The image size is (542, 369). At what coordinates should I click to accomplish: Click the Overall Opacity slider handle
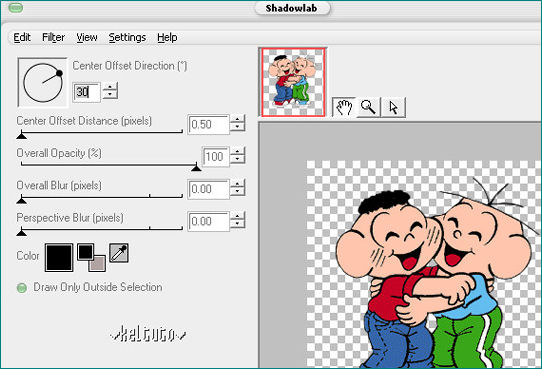coord(196,167)
